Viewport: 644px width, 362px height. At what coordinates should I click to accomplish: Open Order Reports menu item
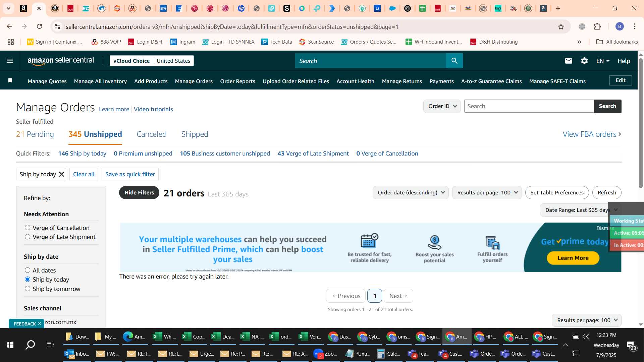click(237, 81)
